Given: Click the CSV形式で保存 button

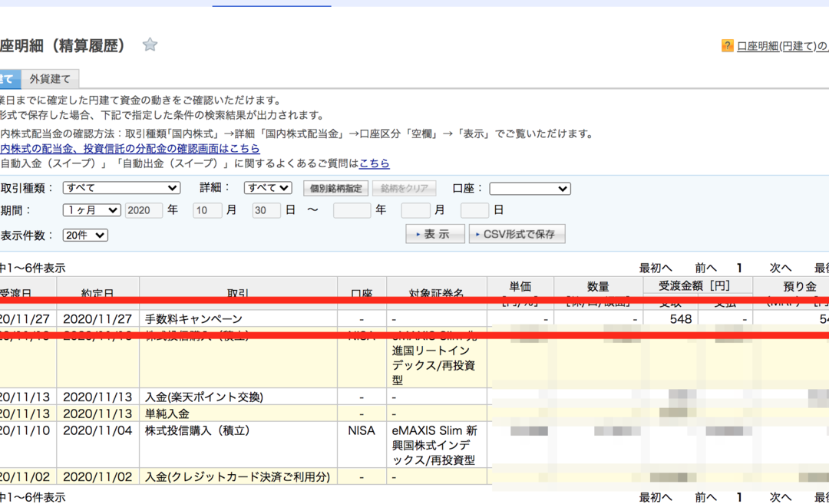Looking at the screenshot, I should (517, 234).
